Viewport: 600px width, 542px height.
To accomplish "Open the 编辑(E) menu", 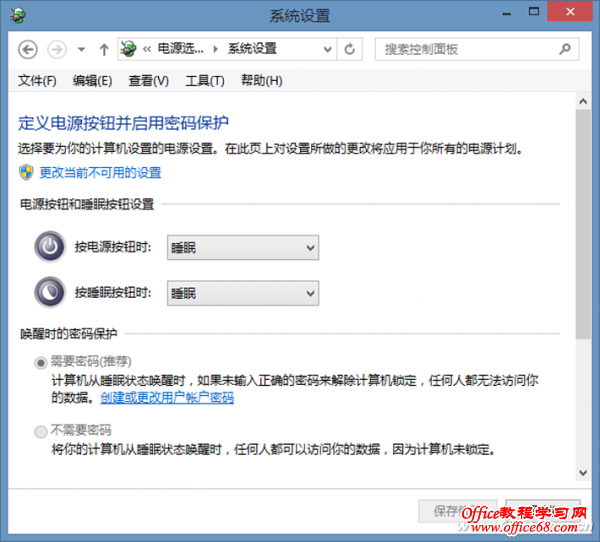I will [92, 81].
